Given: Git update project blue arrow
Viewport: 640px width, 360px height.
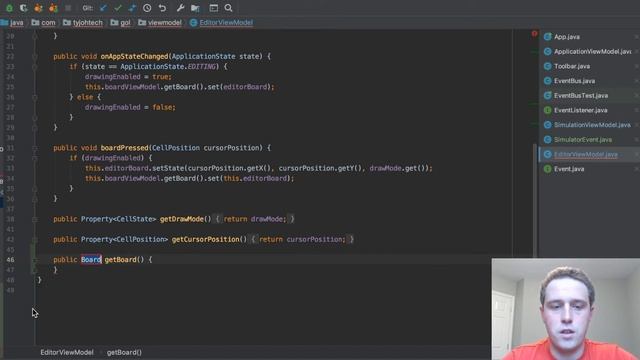Looking at the screenshot, I should (x=103, y=8).
